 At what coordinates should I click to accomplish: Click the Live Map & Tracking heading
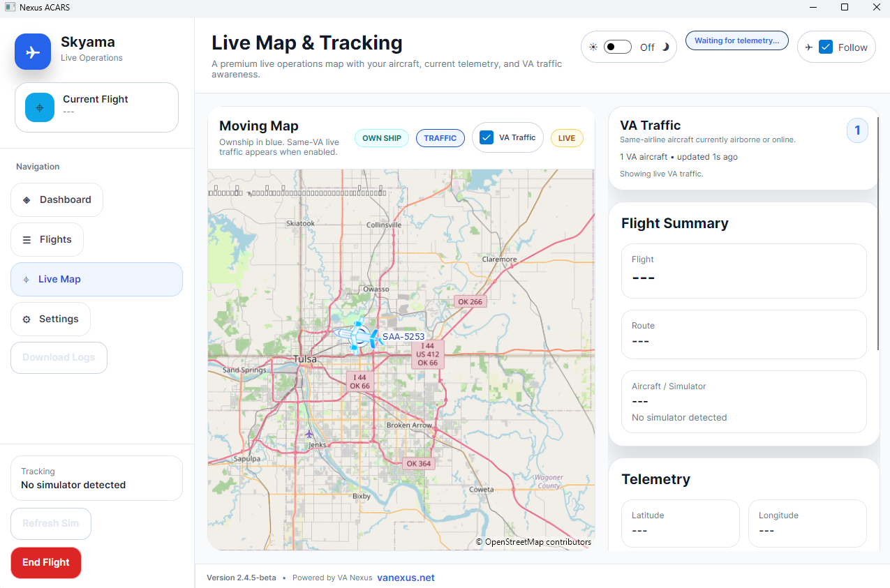pyautogui.click(x=307, y=43)
